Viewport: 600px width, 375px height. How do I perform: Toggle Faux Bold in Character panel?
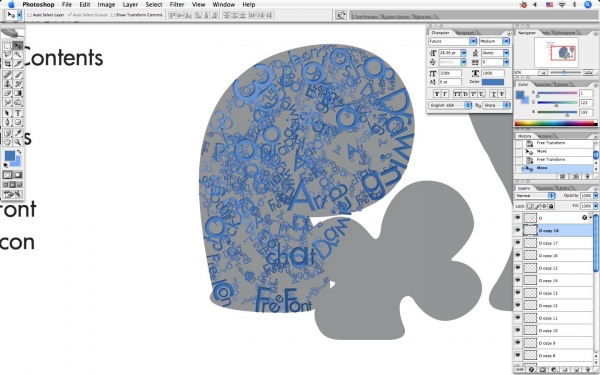coord(436,94)
